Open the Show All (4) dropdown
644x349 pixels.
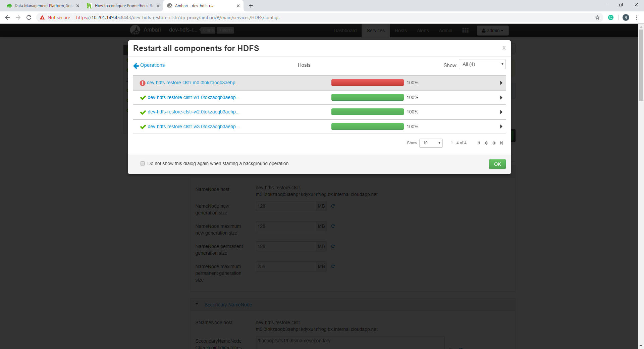pos(482,64)
